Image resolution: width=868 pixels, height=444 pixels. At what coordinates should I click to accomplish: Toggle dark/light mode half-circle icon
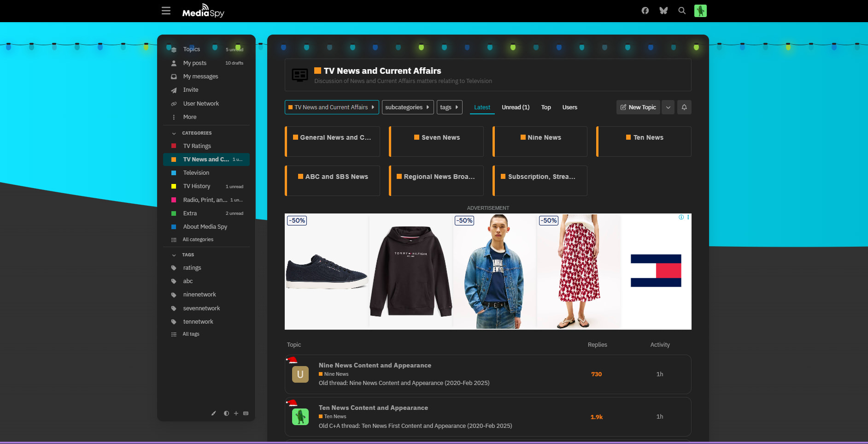[226, 413]
